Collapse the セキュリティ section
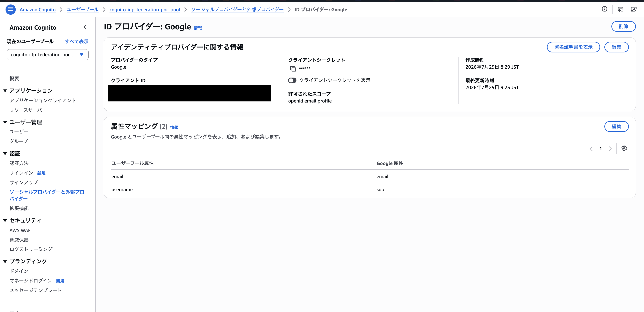 click(x=5, y=220)
